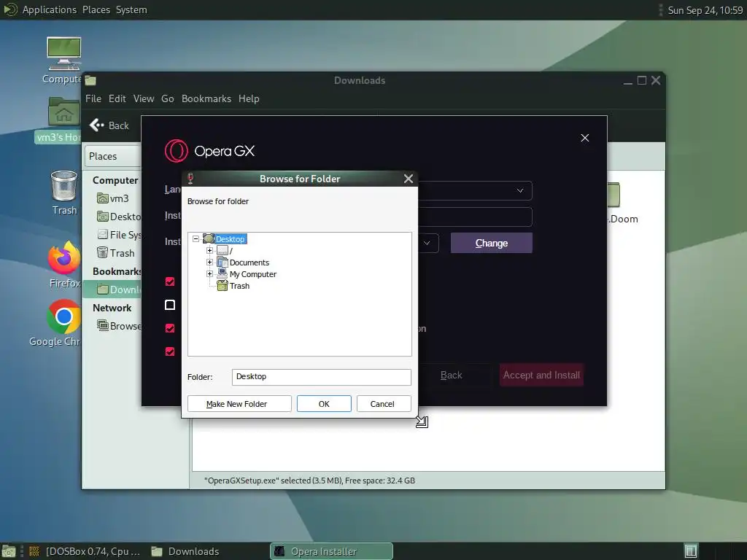Screen dimensions: 747x560
Task: Click the wine glass icon in Browse for Folder title bar
Action: coord(190,179)
